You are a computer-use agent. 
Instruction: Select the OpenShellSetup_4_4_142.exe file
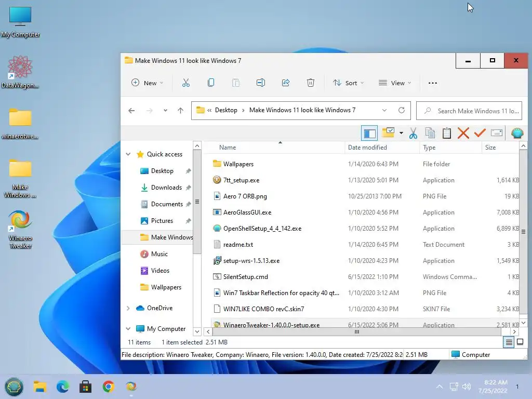(262, 229)
